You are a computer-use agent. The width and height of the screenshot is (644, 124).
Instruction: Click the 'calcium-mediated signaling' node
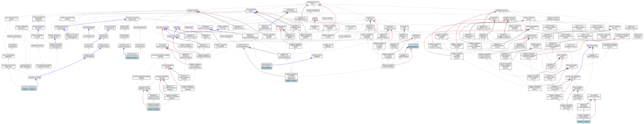pyautogui.click(x=168, y=66)
